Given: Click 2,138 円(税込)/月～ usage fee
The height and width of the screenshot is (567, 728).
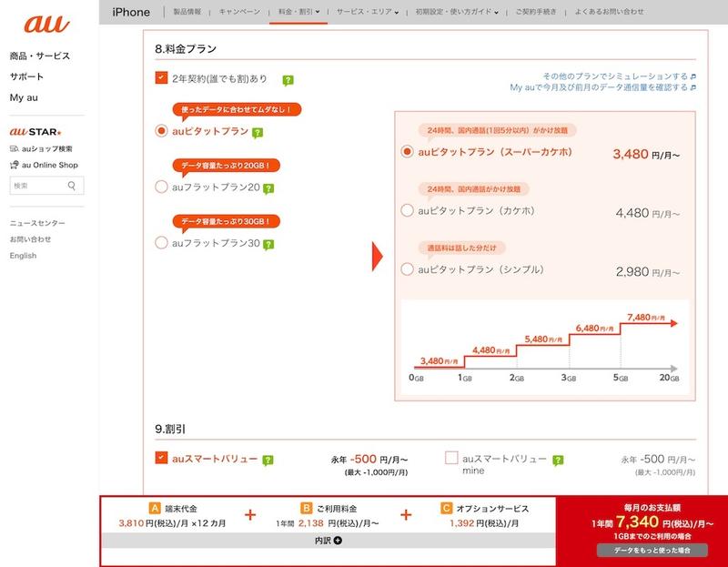Looking at the screenshot, I should pos(328,523).
